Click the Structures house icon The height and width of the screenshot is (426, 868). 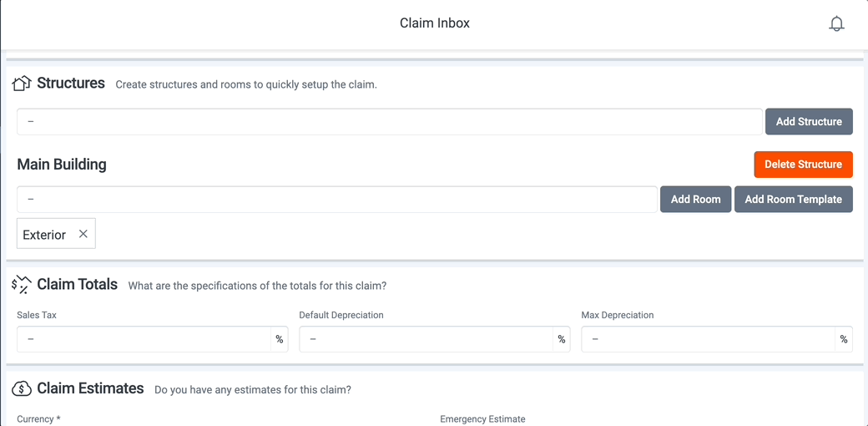tap(21, 84)
